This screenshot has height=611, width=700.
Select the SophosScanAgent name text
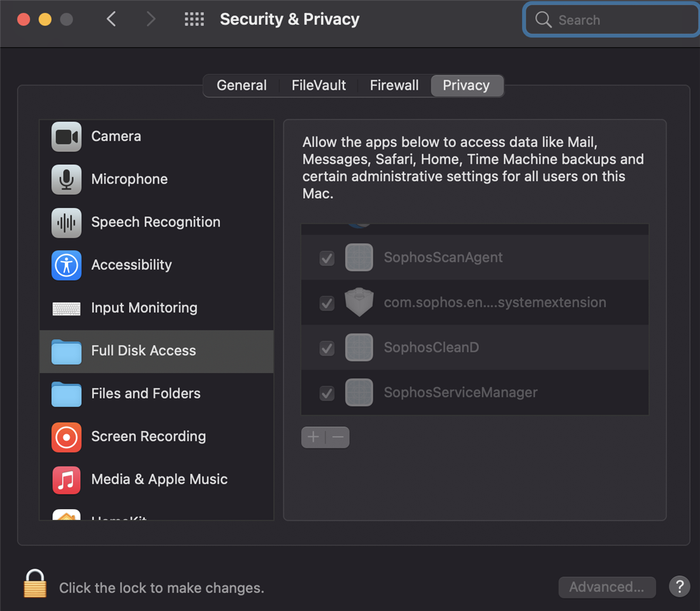click(443, 257)
